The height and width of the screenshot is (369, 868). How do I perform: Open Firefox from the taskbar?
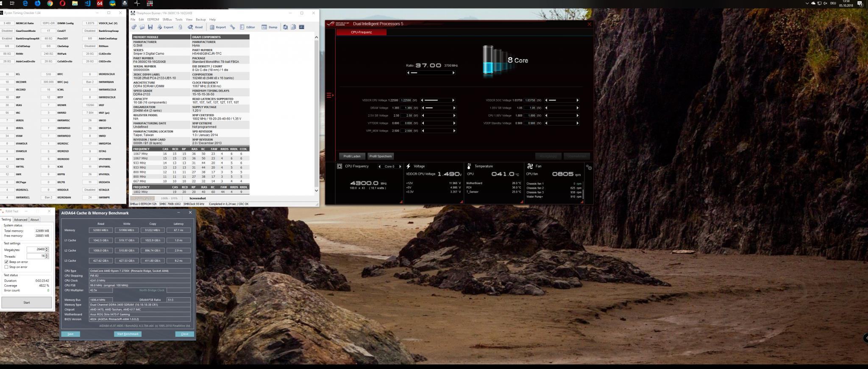(38, 3)
